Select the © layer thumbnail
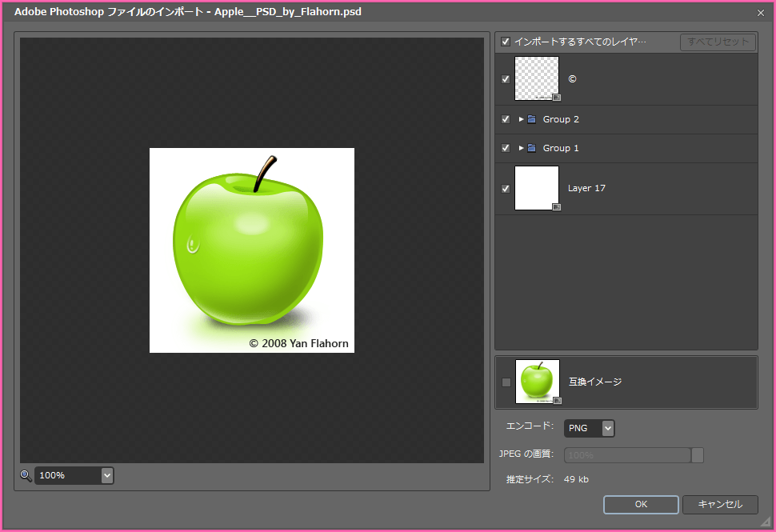The image size is (776, 532). point(537,78)
